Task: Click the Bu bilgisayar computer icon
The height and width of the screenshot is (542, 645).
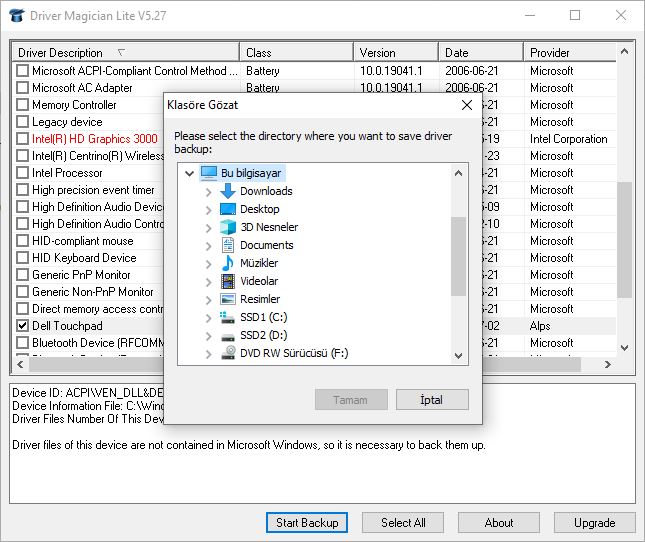Action: pos(209,173)
